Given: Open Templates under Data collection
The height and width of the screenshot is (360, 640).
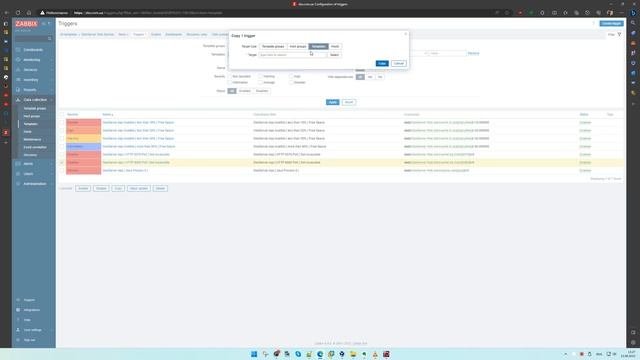Looking at the screenshot, I should pos(31,124).
